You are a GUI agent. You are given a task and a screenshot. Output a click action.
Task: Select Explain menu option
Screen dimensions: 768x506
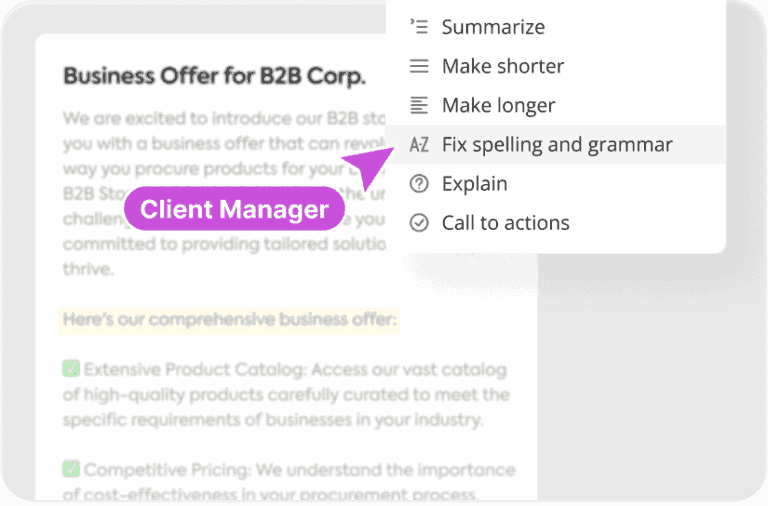click(x=474, y=184)
